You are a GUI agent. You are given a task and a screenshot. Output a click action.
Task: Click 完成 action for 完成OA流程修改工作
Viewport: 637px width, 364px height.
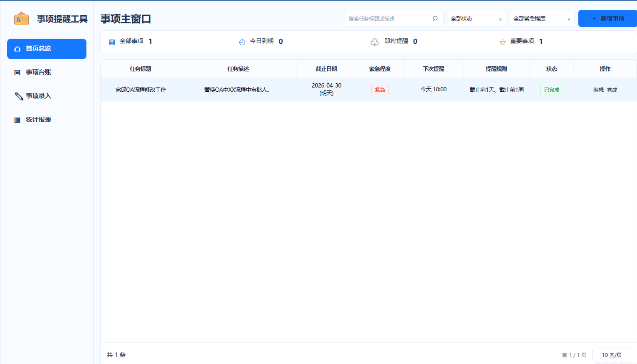tap(612, 90)
